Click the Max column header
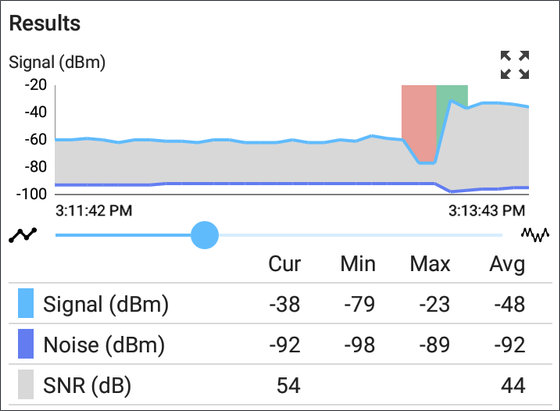The height and width of the screenshot is (411, 560). (x=430, y=264)
